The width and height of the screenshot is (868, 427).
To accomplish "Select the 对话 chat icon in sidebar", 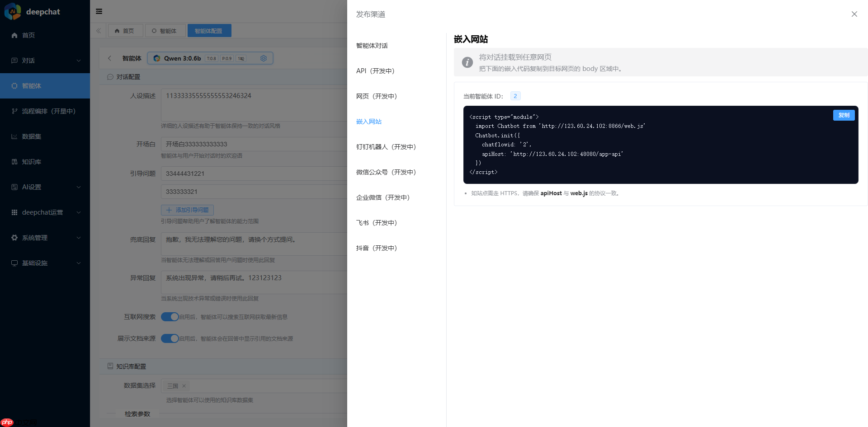I will [x=14, y=60].
